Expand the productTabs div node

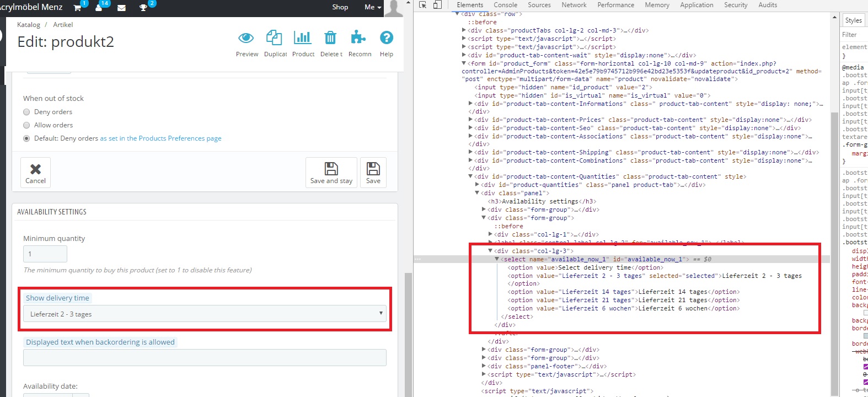(x=464, y=30)
